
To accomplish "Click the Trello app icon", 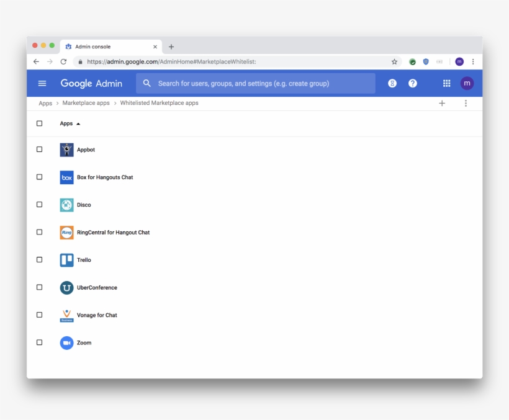I will tap(66, 260).
